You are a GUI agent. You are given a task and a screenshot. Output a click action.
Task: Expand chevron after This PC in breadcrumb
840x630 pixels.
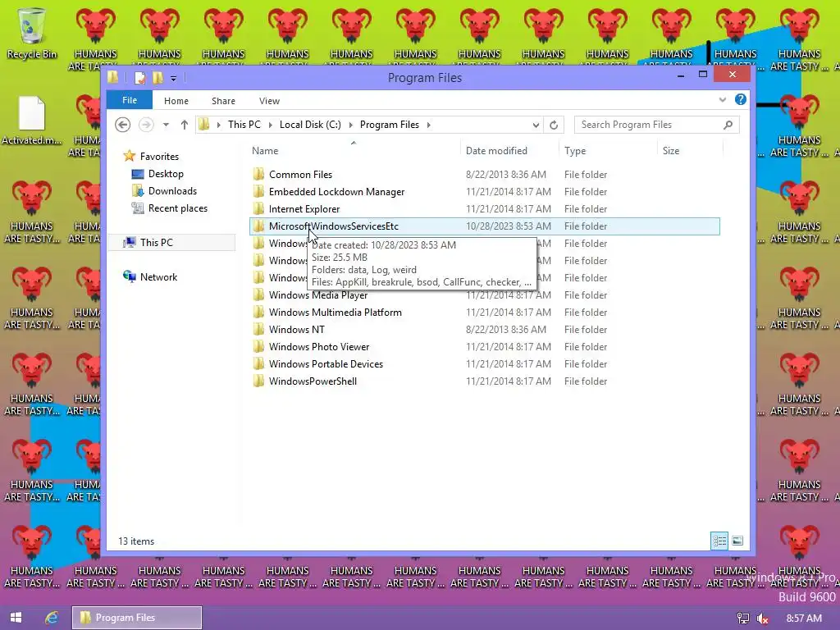270,125
